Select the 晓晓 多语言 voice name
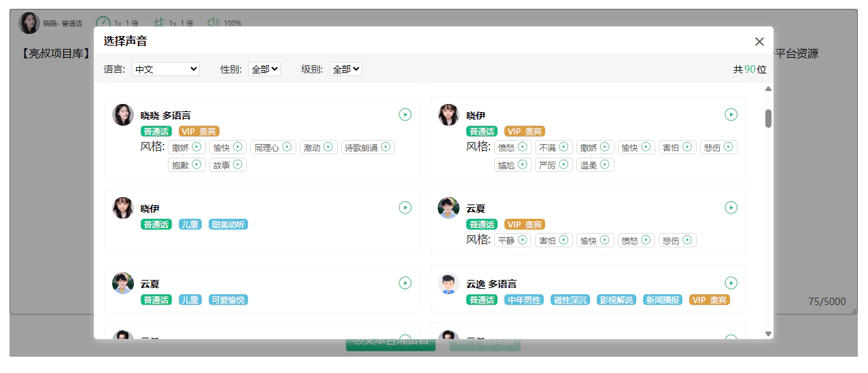The image size is (868, 373). (x=165, y=116)
